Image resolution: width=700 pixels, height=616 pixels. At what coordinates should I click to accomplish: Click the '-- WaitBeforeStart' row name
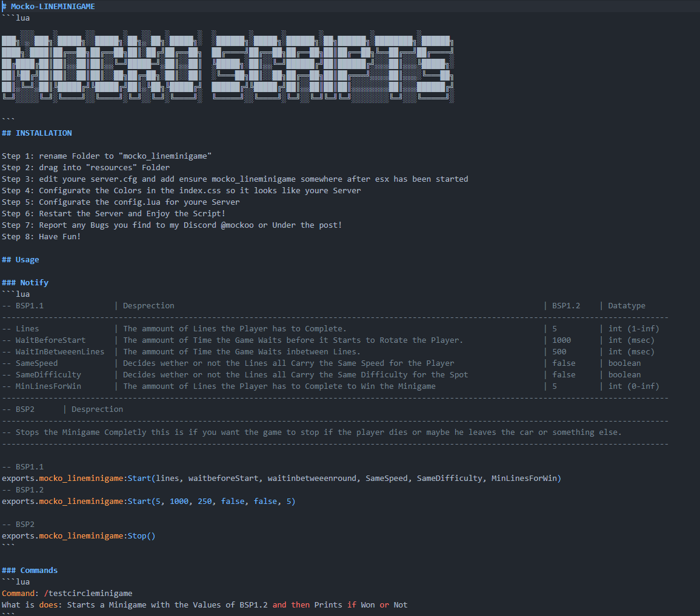tap(44, 340)
